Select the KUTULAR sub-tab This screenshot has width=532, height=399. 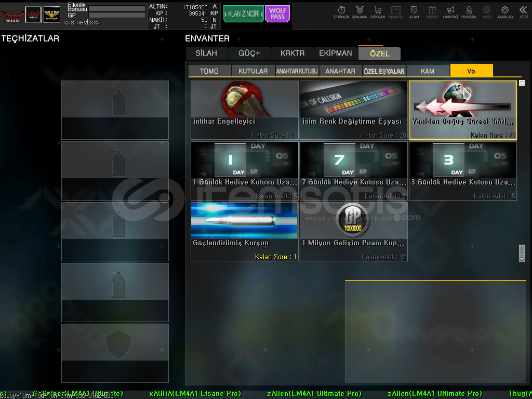[x=253, y=71]
